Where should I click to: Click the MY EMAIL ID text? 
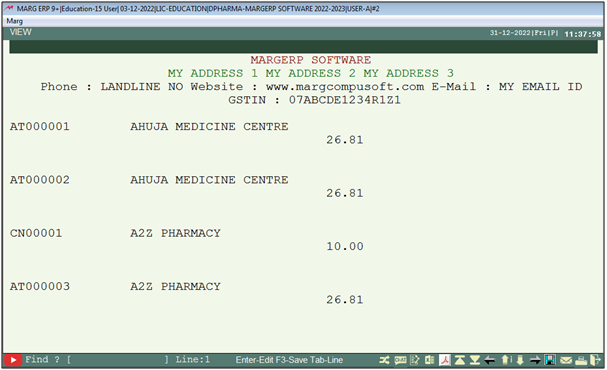[x=540, y=87]
